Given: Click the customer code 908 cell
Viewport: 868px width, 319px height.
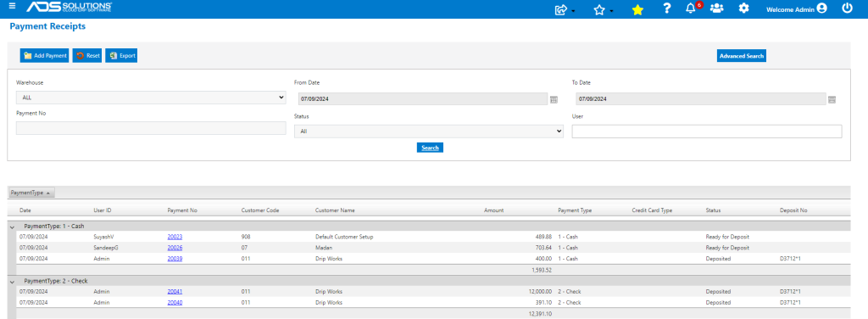Looking at the screenshot, I should pos(246,237).
